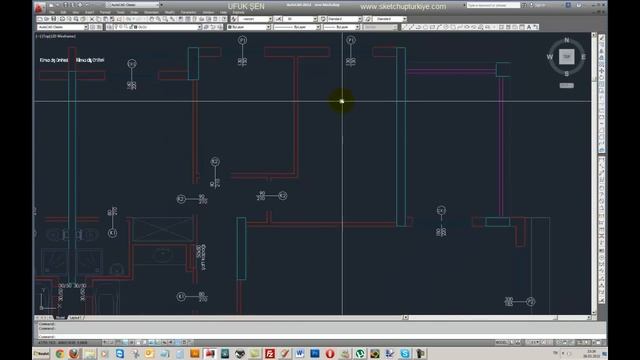Screen dimensions: 640x360
Task: Toggle Snap Mode in the status bar
Action: pos(111,342)
